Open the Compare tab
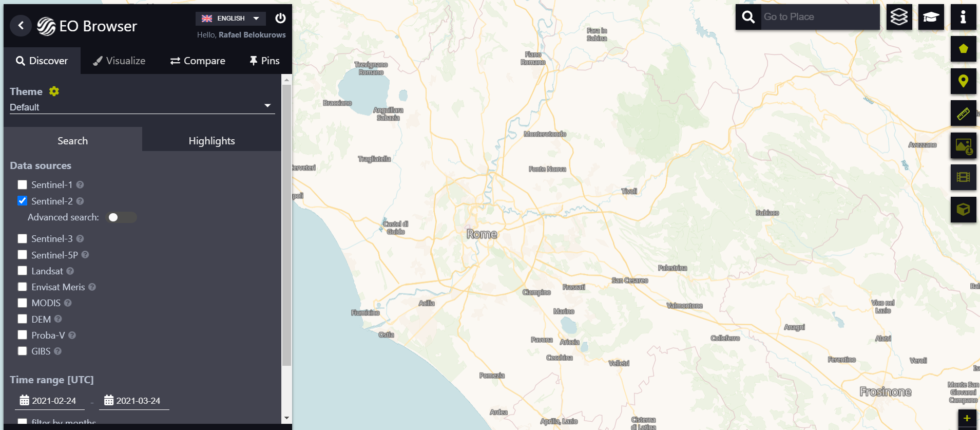 [x=198, y=61]
